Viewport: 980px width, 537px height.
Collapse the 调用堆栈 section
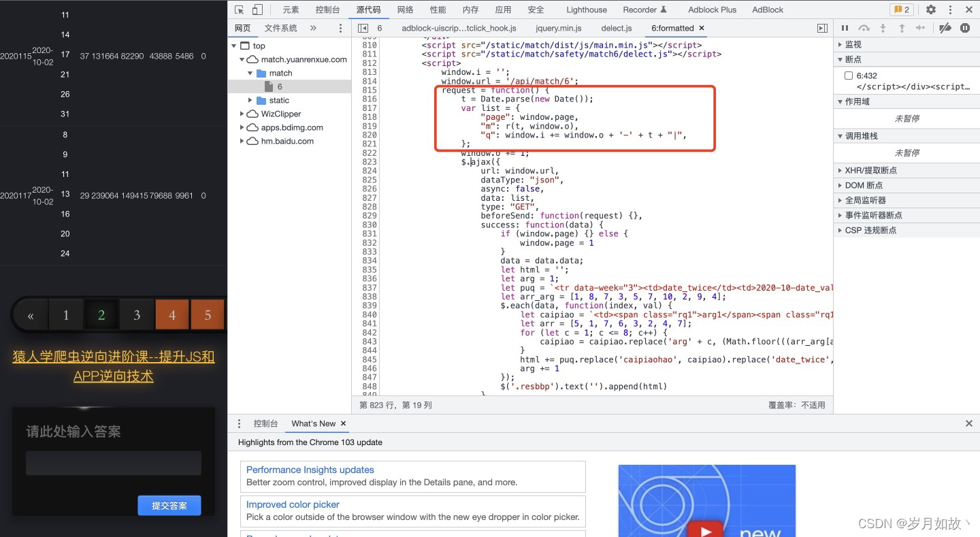pos(906,135)
